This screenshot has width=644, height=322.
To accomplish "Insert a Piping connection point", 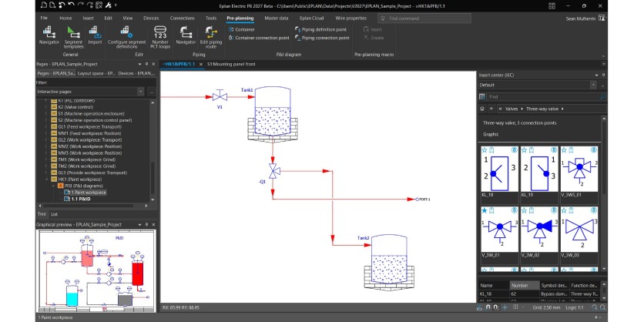I will click(x=322, y=38).
